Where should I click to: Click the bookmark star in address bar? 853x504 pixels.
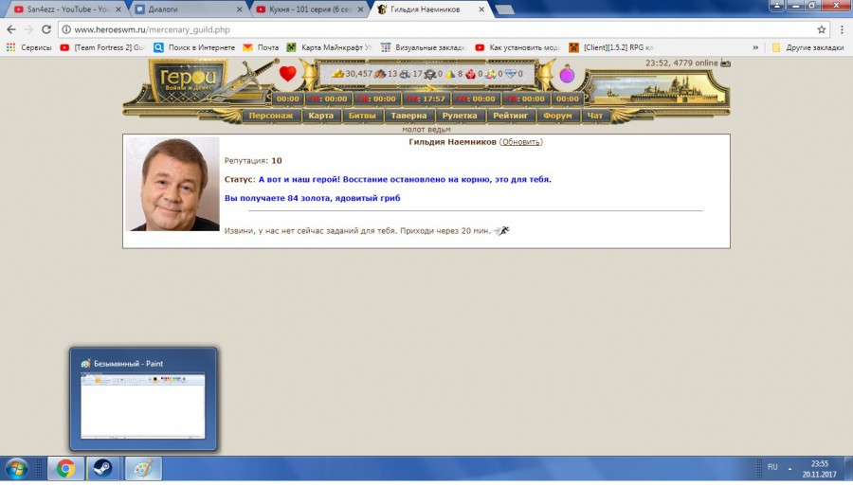point(822,29)
